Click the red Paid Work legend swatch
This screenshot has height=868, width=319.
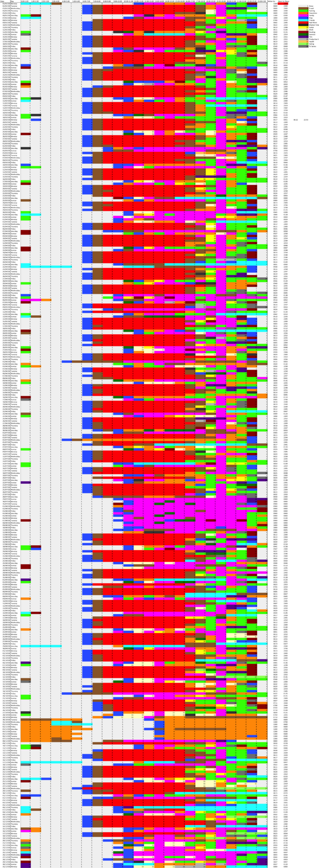[303, 23]
